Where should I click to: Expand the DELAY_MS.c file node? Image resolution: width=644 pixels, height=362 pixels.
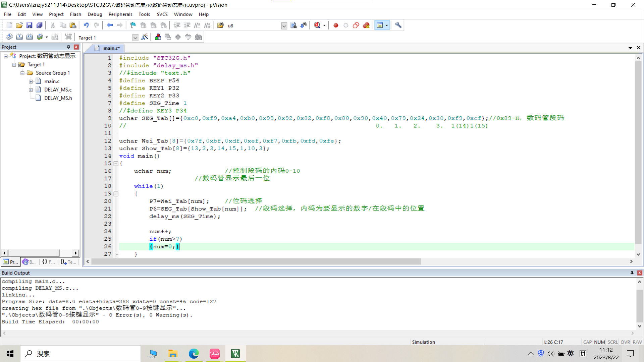click(31, 90)
